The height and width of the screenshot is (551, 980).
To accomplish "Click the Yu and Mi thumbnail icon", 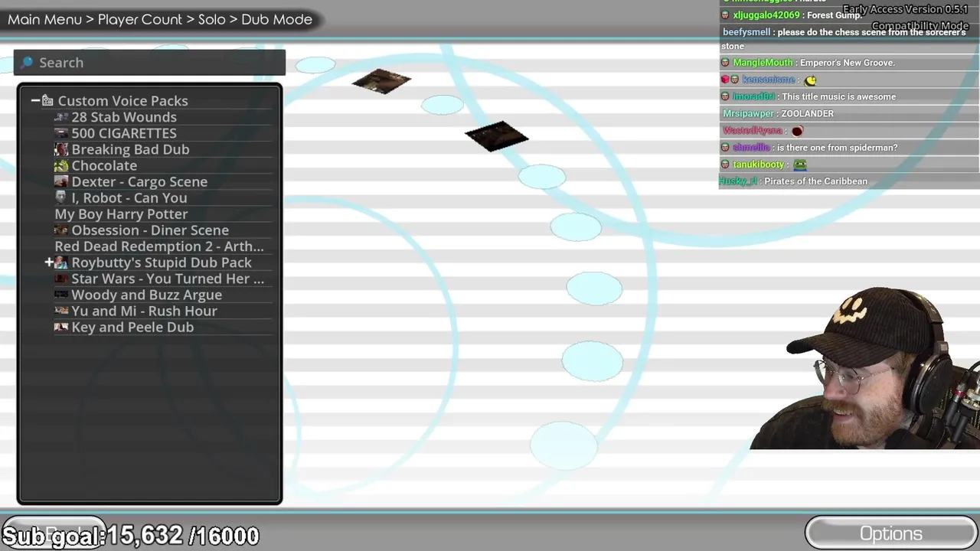I will click(x=61, y=311).
